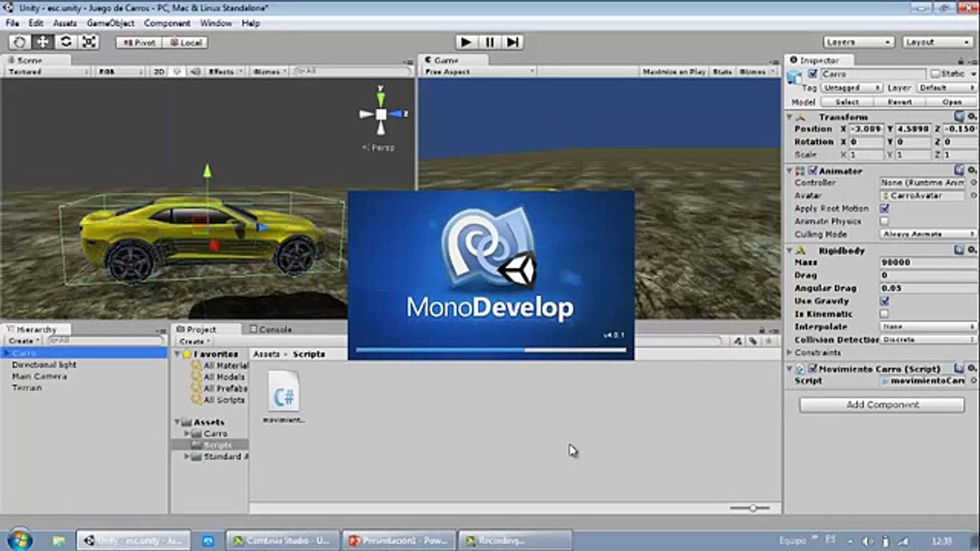Toggle Apply Root Motion checkbox
The width and height of the screenshot is (980, 551).
(x=885, y=209)
